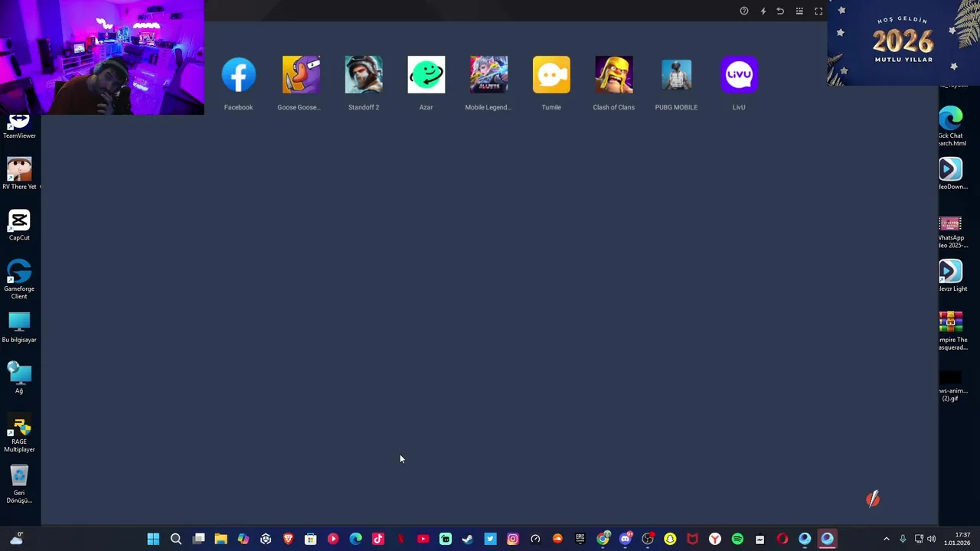Image resolution: width=980 pixels, height=551 pixels.
Task: Select the TeamViewer desktop shortcut
Action: coord(19,126)
